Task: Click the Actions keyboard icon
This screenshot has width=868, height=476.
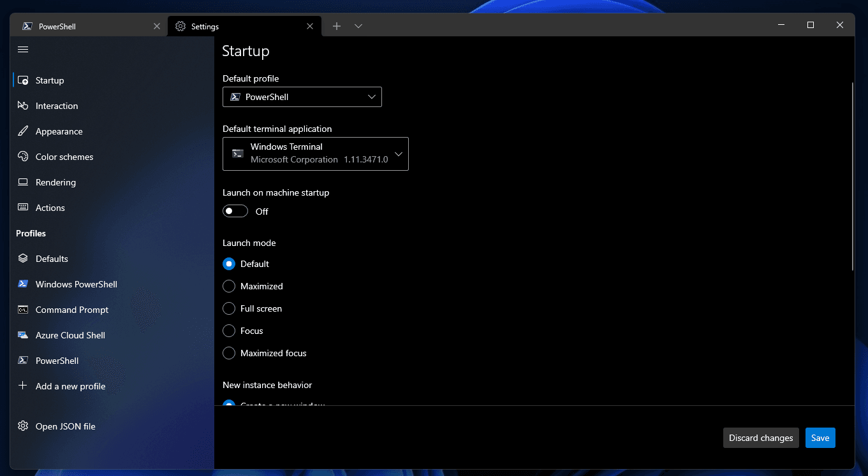Action: pyautogui.click(x=23, y=208)
